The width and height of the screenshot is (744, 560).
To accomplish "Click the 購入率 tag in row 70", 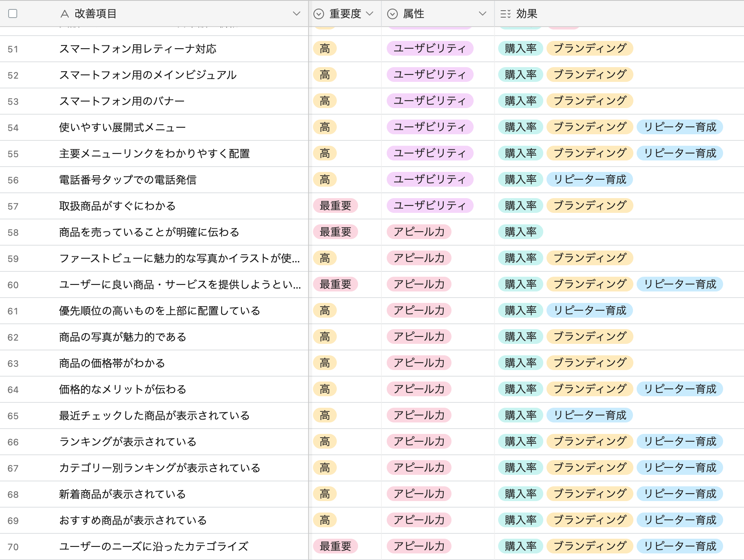I will tap(521, 546).
